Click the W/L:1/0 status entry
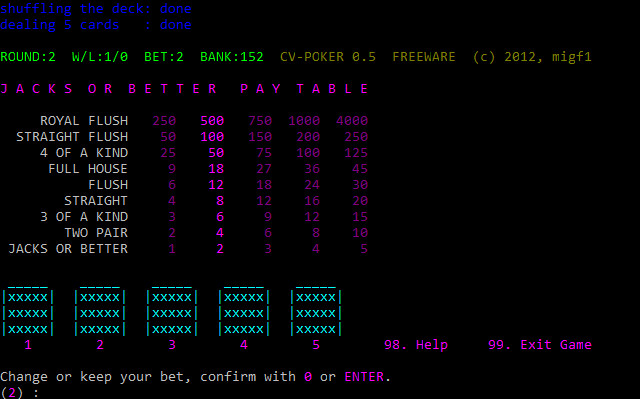The width and height of the screenshot is (640, 399). 100,57
